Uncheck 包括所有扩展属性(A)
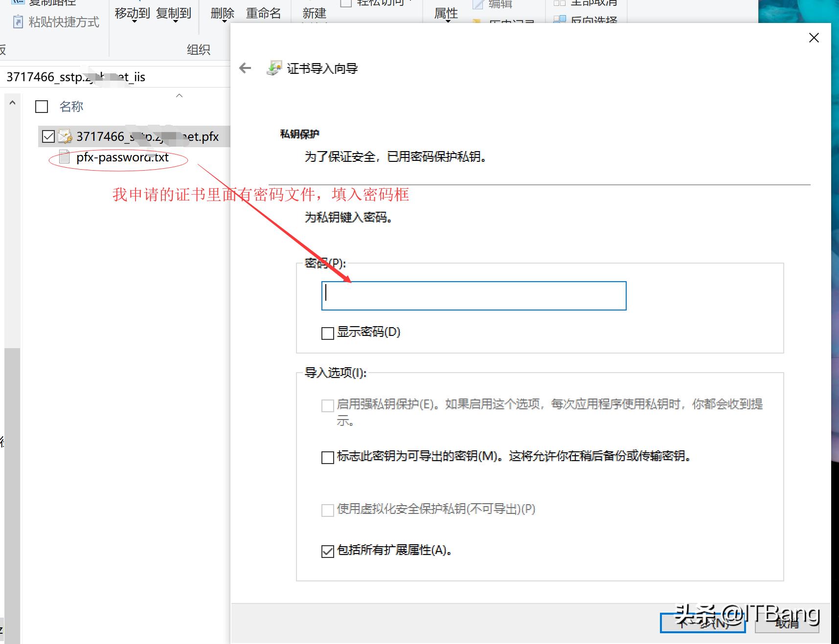 [327, 551]
